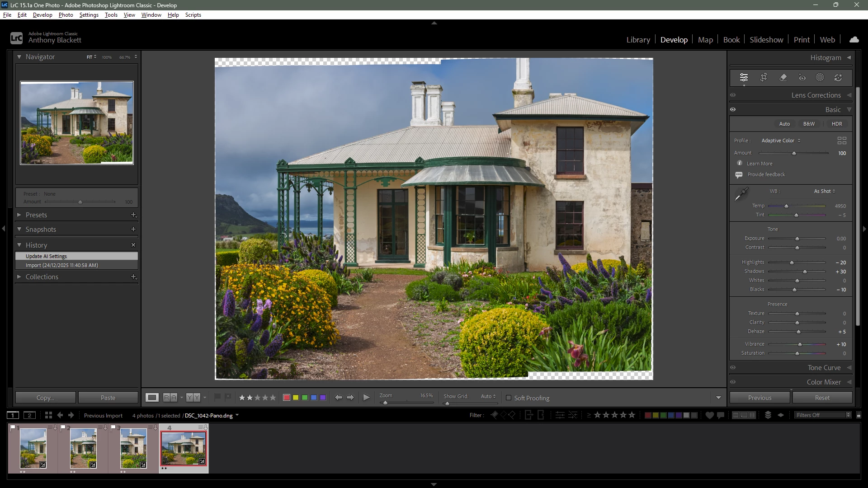The image size is (868, 488).
Task: Toggle Tone Curve panel visibility eye
Action: [x=733, y=368]
